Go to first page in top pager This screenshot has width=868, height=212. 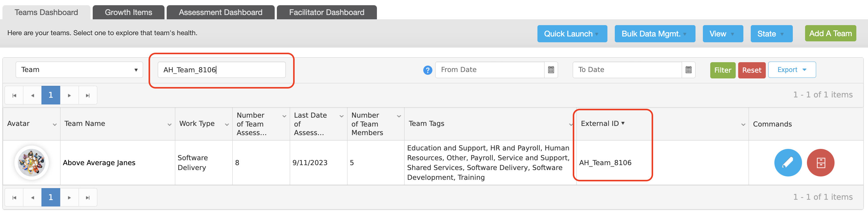coord(14,95)
